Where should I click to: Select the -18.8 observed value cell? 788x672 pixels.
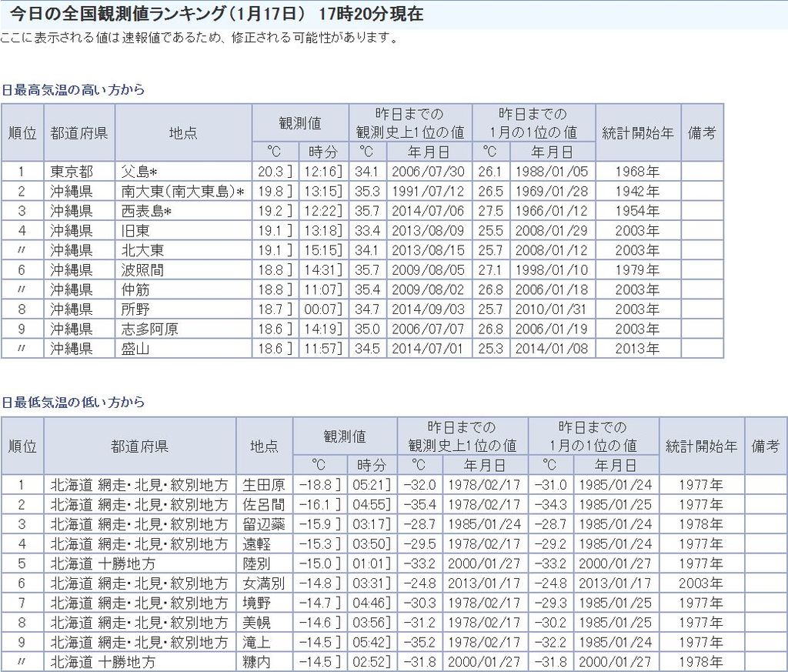319,485
